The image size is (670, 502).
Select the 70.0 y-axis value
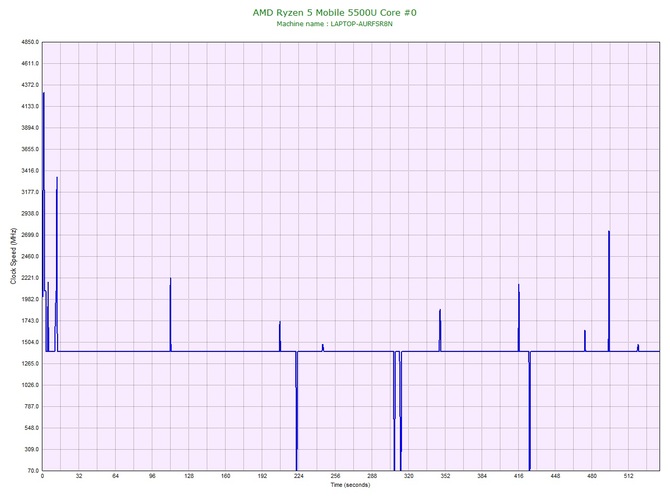[x=33, y=470]
